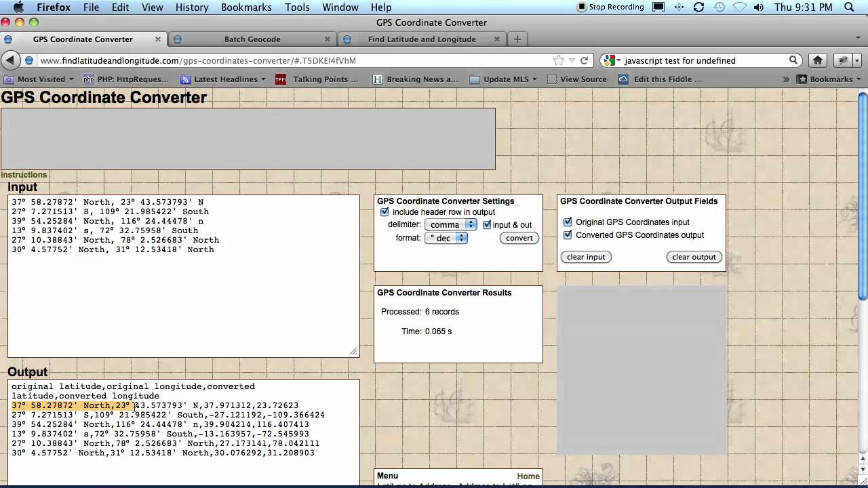Open the Most Visited bookmarks dropdown
868x488 pixels.
(x=38, y=79)
